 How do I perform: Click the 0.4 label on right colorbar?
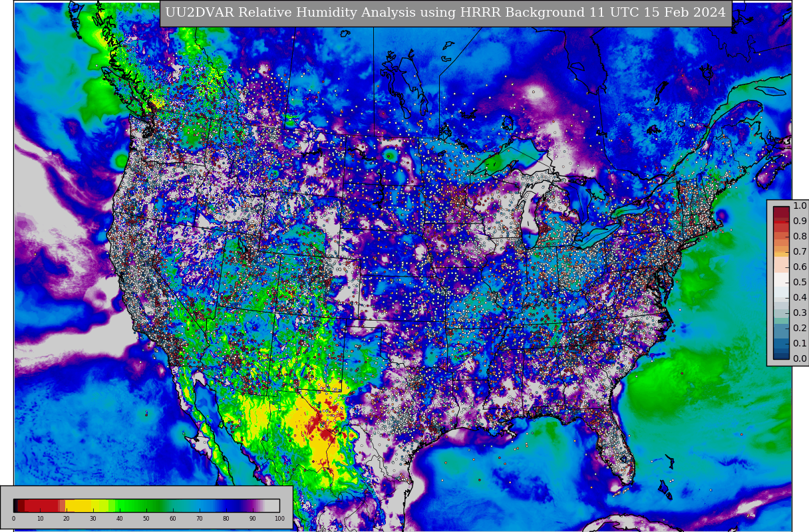[x=800, y=297]
